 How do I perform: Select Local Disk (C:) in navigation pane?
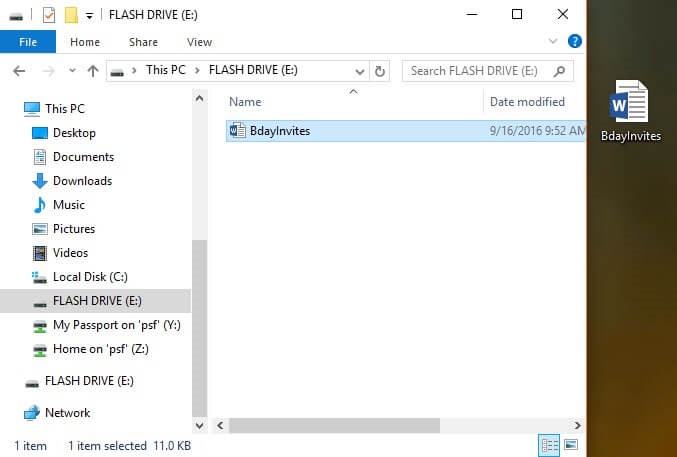pyautogui.click(x=90, y=277)
